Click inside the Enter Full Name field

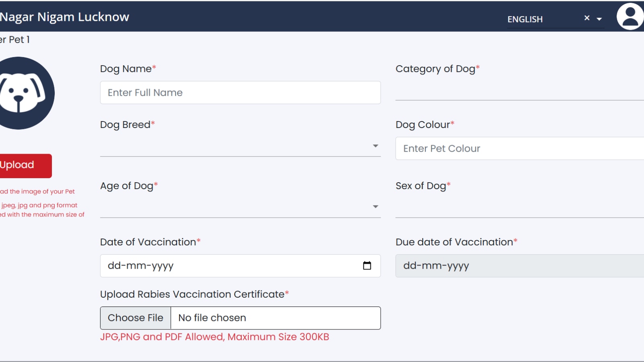[x=240, y=93]
